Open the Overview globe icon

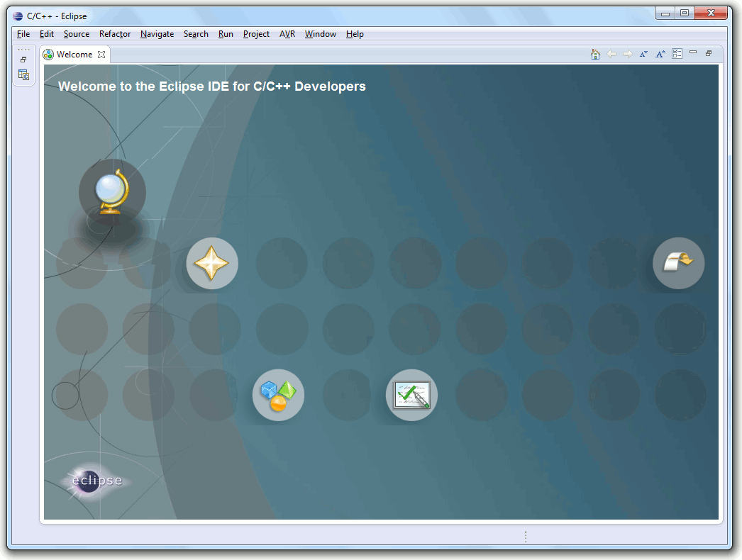point(112,193)
